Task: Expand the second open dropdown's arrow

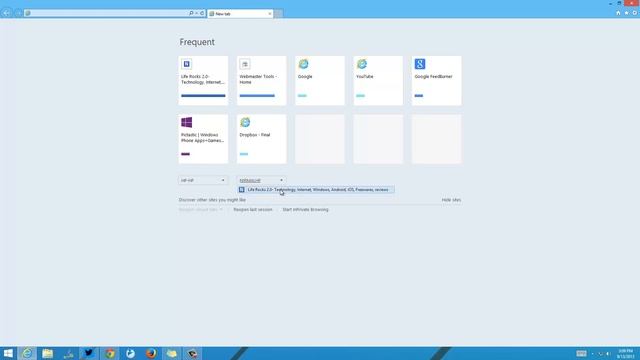Action: coord(281,180)
